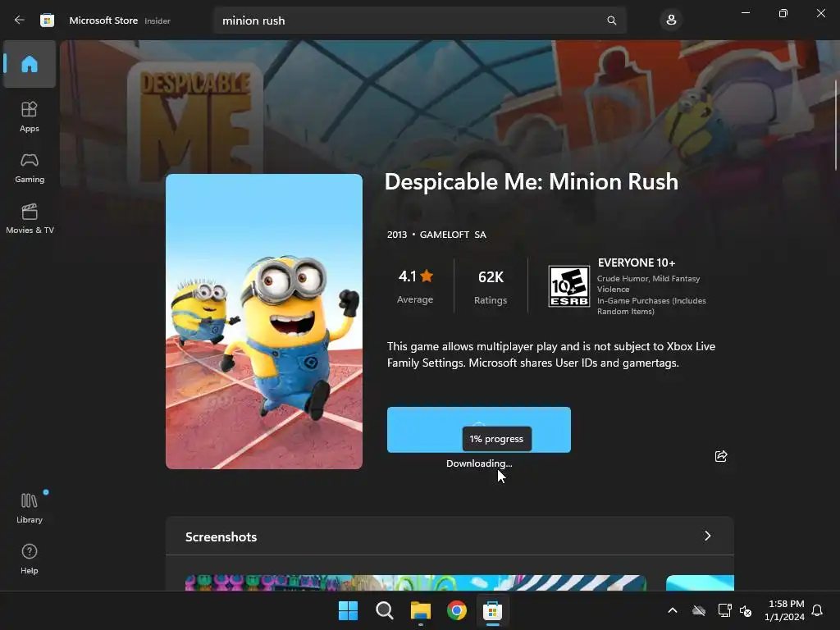Click the Screenshots section heading
Viewport: 840px width, 630px height.
[x=221, y=536]
